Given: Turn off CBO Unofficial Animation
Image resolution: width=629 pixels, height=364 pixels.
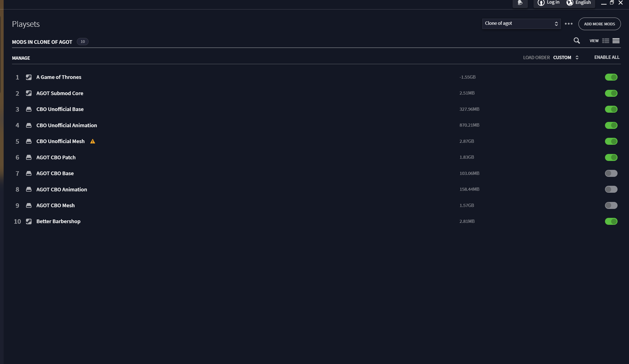Looking at the screenshot, I should [611, 125].
